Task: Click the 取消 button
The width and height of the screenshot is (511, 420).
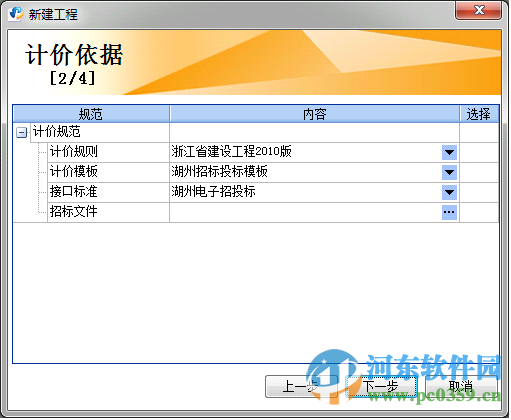Action: click(462, 387)
